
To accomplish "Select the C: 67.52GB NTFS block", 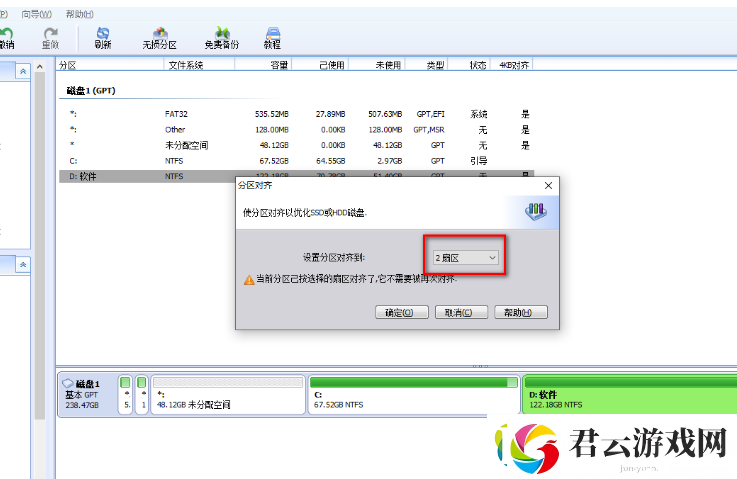I will (x=414, y=394).
